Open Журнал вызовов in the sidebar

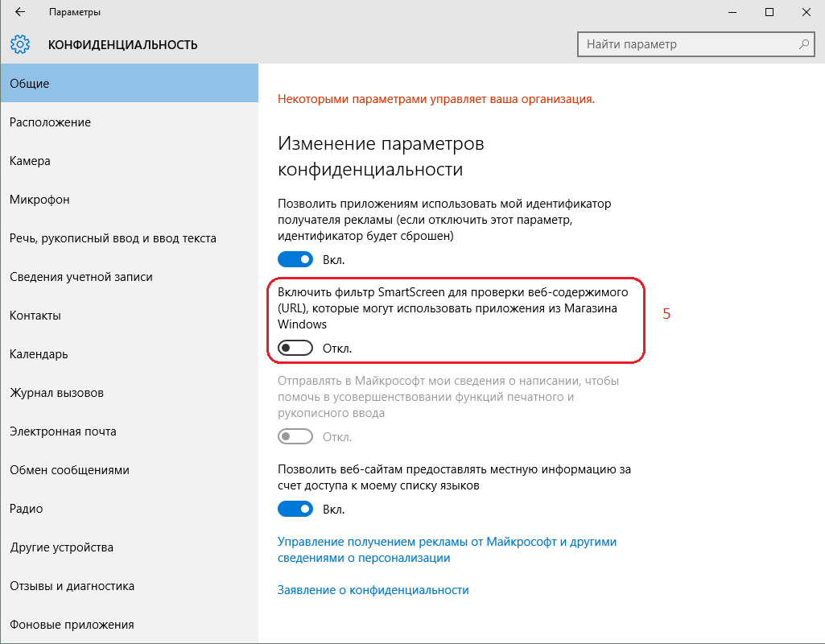[x=56, y=393]
